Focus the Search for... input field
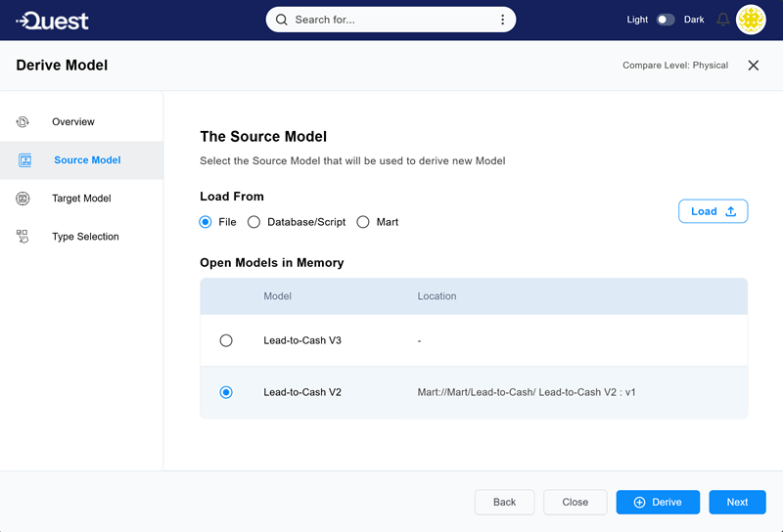 (x=391, y=20)
